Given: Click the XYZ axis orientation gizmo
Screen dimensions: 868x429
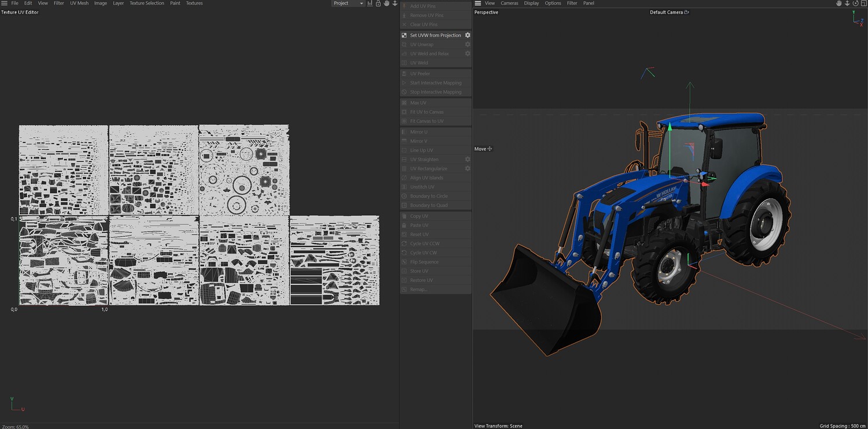Looking at the screenshot, I should (858, 19).
